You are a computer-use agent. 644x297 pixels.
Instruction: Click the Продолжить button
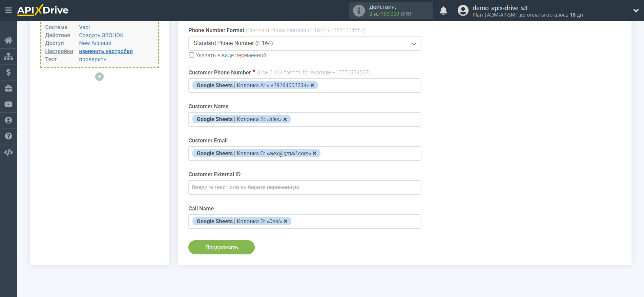tap(222, 247)
